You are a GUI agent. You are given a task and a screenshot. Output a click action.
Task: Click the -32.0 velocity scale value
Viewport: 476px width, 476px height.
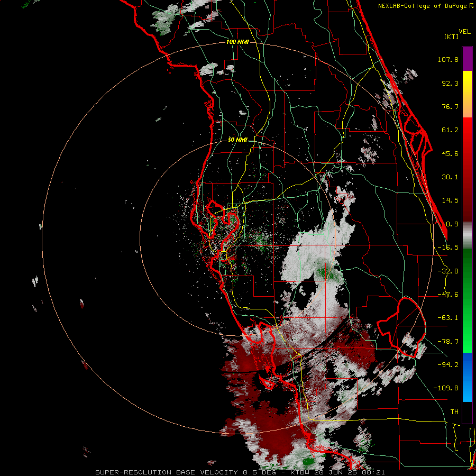point(448,271)
